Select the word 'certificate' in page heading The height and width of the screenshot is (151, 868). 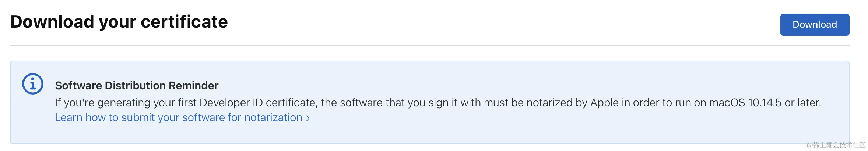(184, 22)
